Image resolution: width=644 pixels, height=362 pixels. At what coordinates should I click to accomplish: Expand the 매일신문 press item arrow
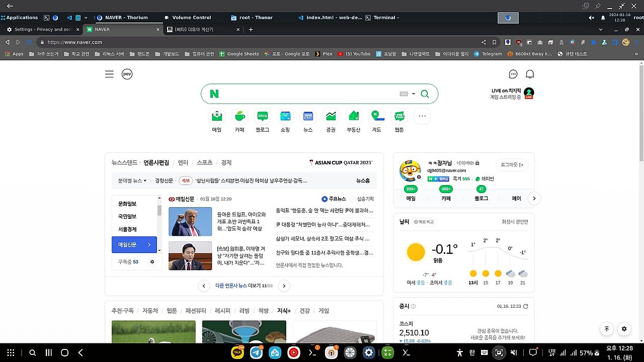point(149,245)
